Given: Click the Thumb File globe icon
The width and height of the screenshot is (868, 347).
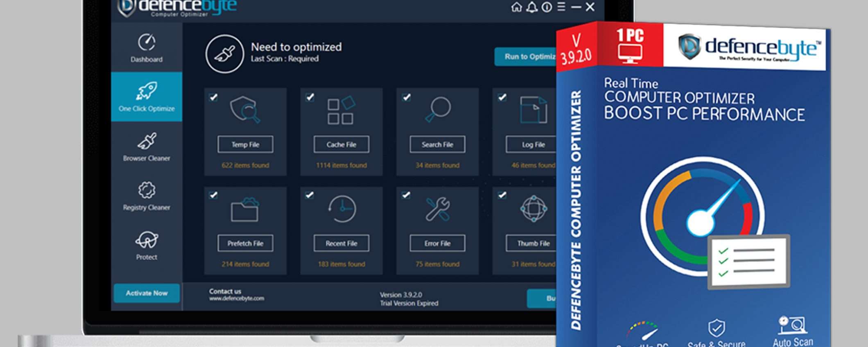Looking at the screenshot, I should 533,209.
